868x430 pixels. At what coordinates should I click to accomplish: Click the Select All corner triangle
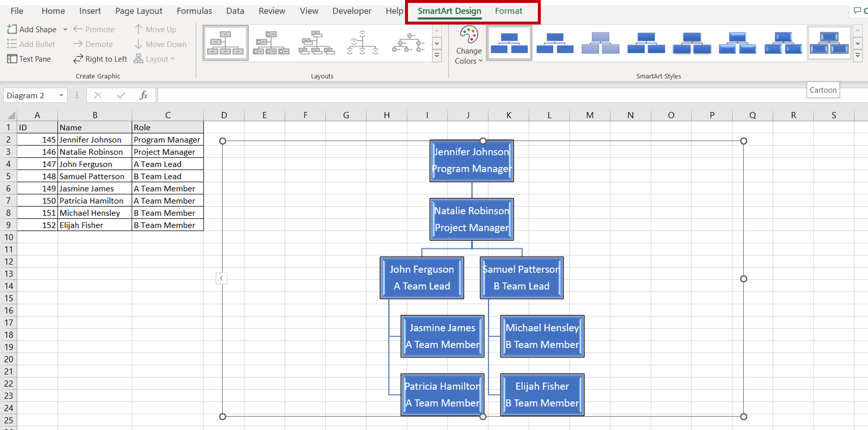pos(11,115)
